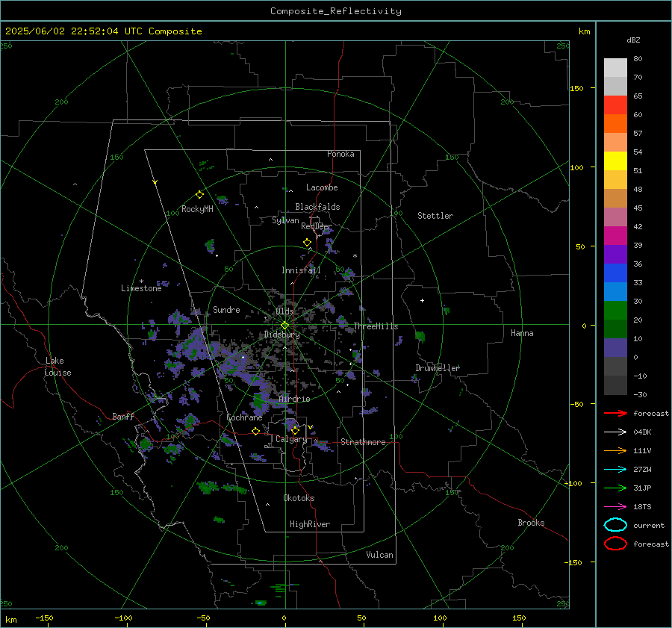Viewport: 672px width, 628px height.
Task: Click the Drumheller city label
Action: (x=437, y=368)
